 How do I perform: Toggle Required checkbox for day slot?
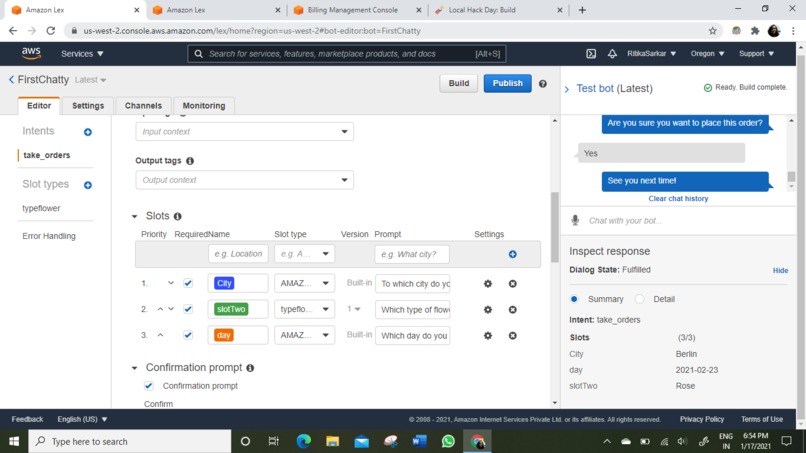[188, 335]
